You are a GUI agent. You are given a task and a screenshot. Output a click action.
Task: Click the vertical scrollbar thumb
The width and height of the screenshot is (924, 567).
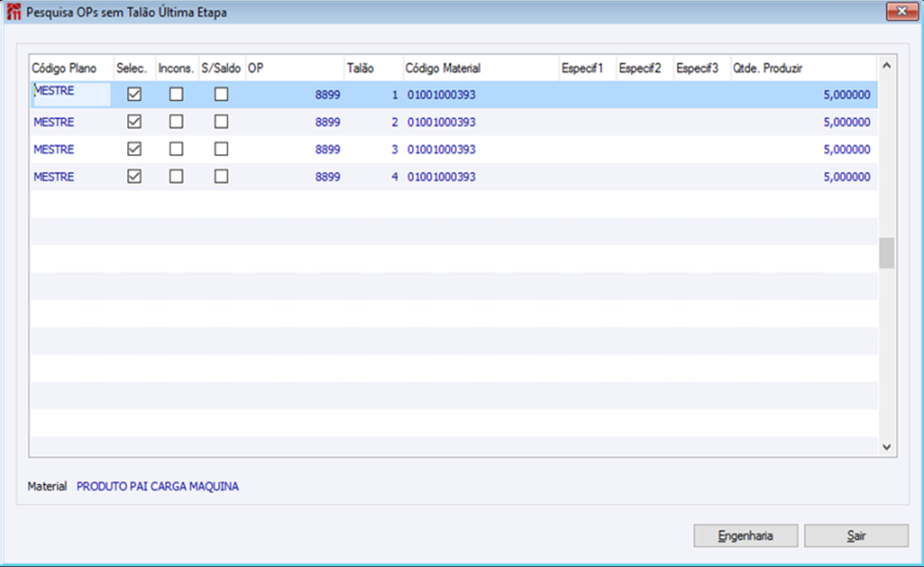[886, 252]
